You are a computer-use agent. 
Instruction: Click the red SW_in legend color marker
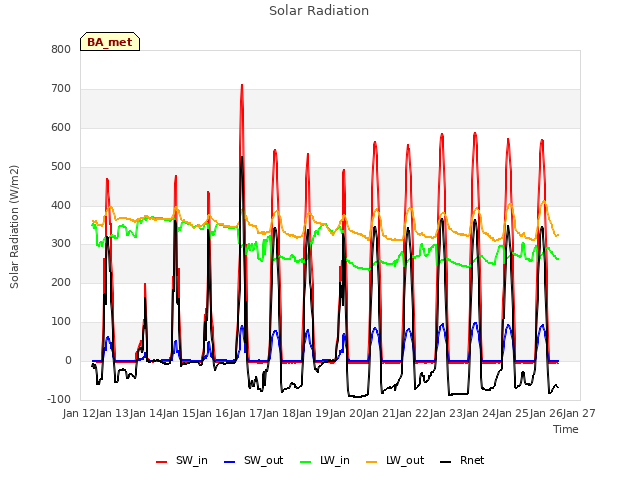coord(162,462)
